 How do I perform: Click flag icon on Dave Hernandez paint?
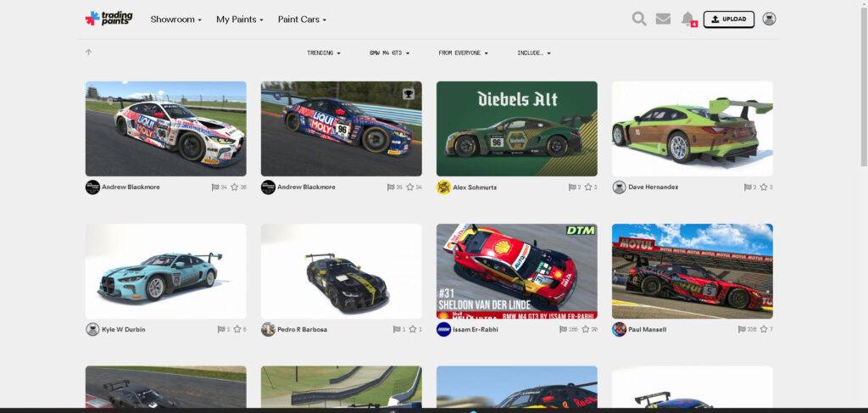click(x=748, y=187)
